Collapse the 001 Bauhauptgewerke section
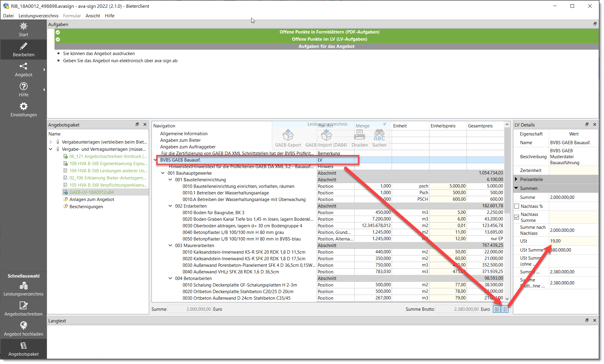The width and height of the screenshot is (604, 364). coord(163,173)
